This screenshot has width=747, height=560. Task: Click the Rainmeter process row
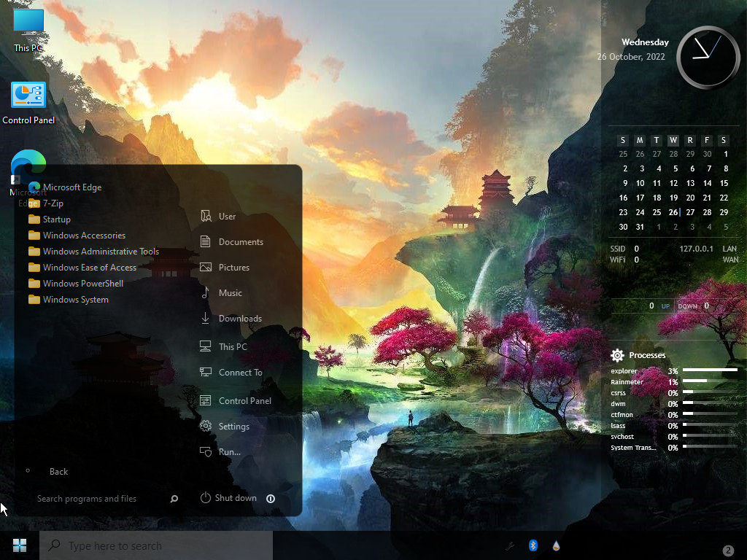pyautogui.click(x=674, y=382)
